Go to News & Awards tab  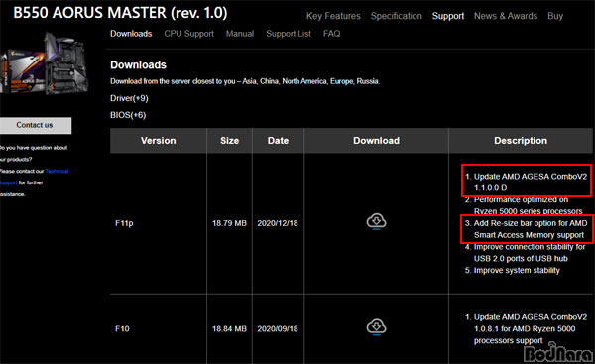pyautogui.click(x=506, y=16)
